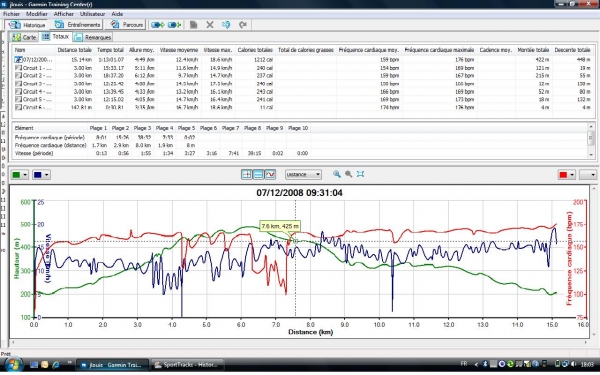Click the Fréquence cardiaque (distance) row label
Image resolution: width=600 pixels, height=375 pixels.
(x=51, y=145)
